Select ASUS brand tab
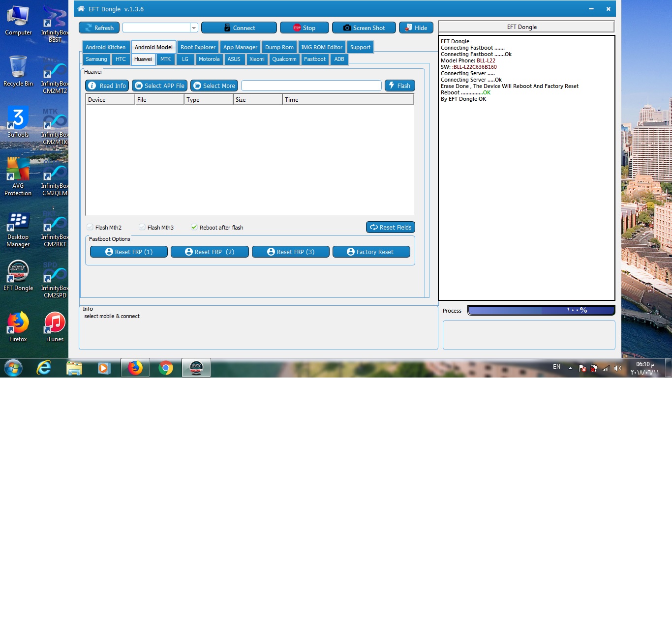672x642 pixels. [x=234, y=59]
